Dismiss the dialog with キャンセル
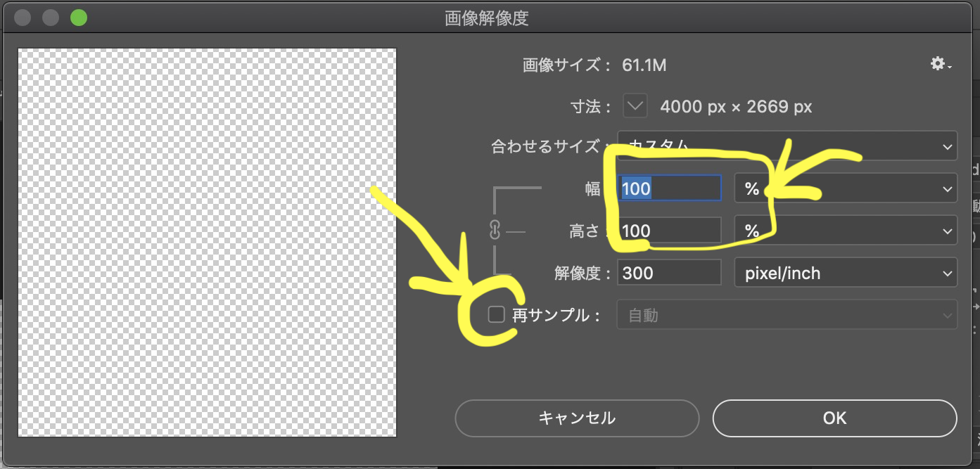 click(x=577, y=418)
